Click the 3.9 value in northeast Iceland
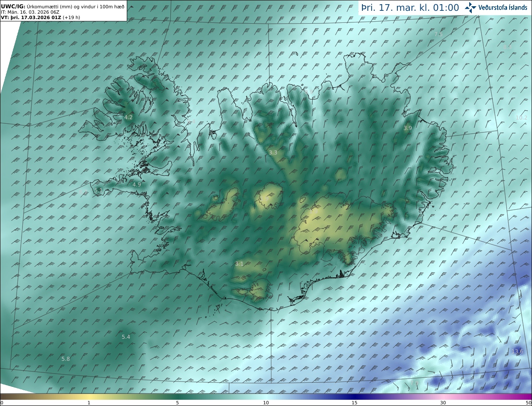532x406 pixels. 407,128
